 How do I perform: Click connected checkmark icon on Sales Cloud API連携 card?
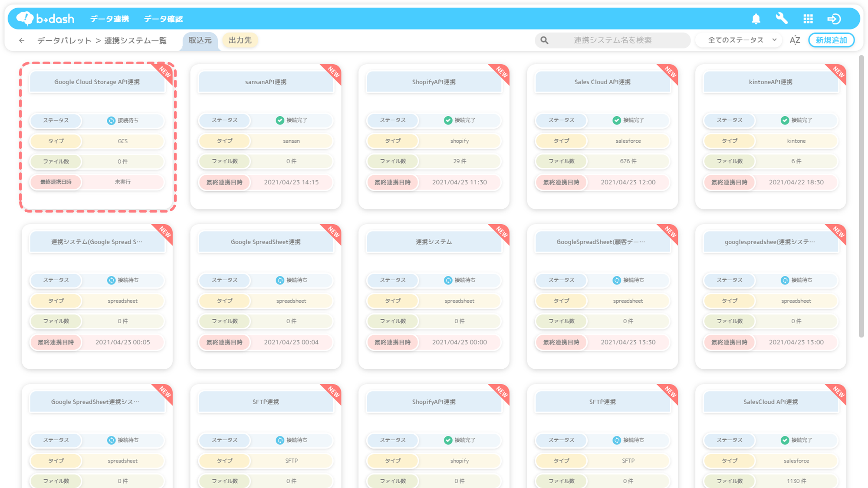click(617, 120)
